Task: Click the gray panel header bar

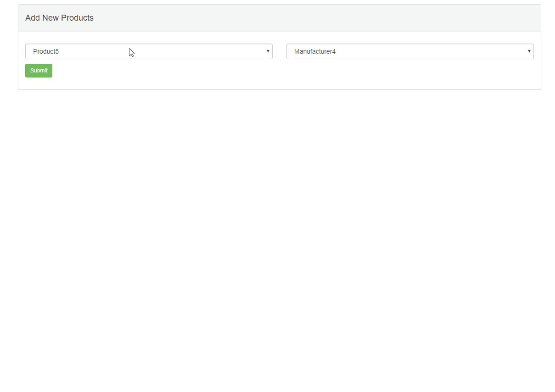Action: [x=321, y=18]
